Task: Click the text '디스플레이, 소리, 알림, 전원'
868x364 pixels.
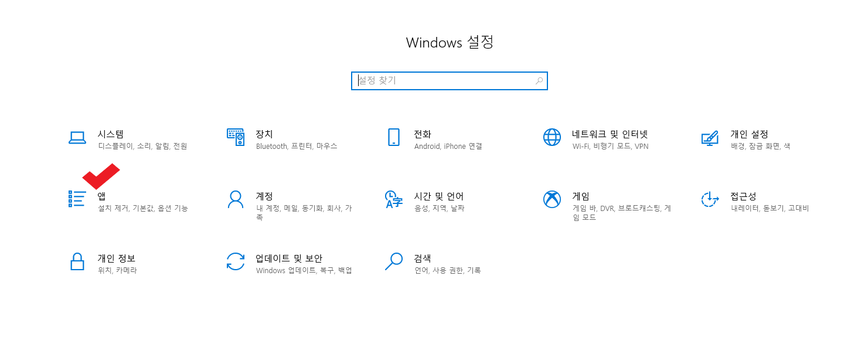Action: point(142,147)
